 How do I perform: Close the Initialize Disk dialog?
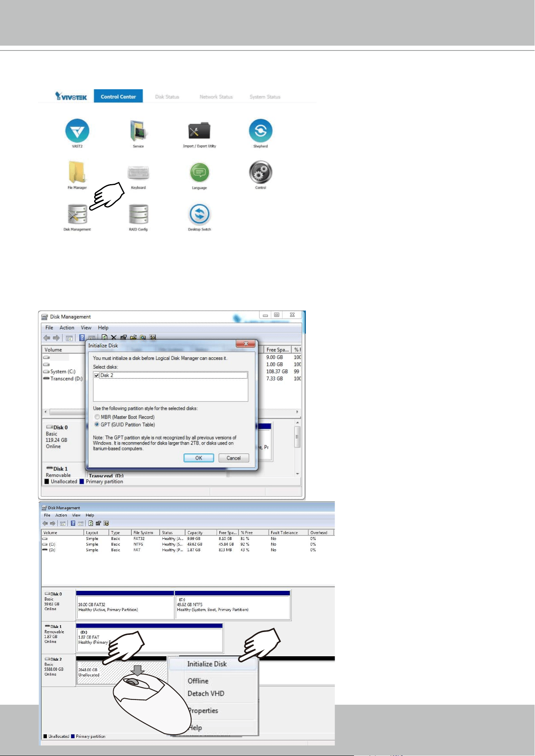[246, 344]
